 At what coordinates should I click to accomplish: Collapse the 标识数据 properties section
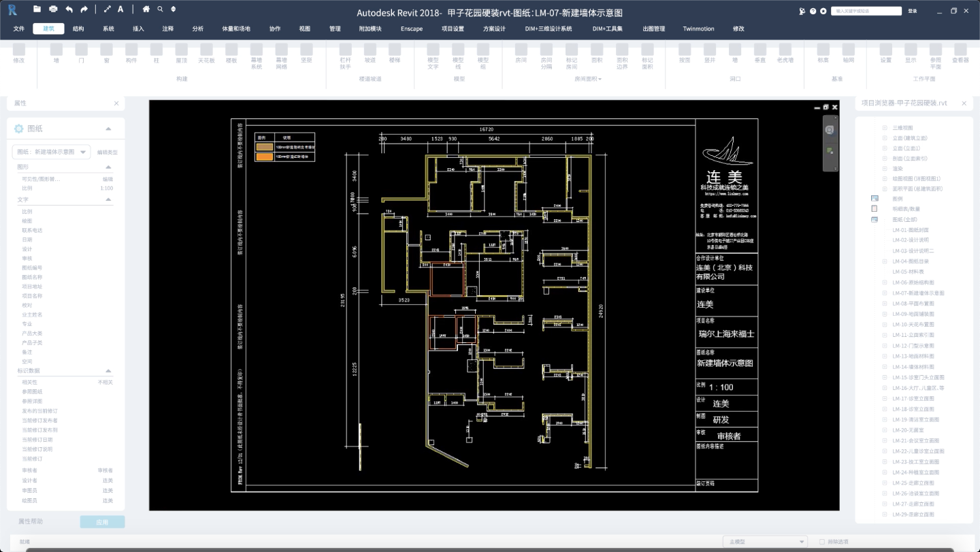(x=108, y=371)
